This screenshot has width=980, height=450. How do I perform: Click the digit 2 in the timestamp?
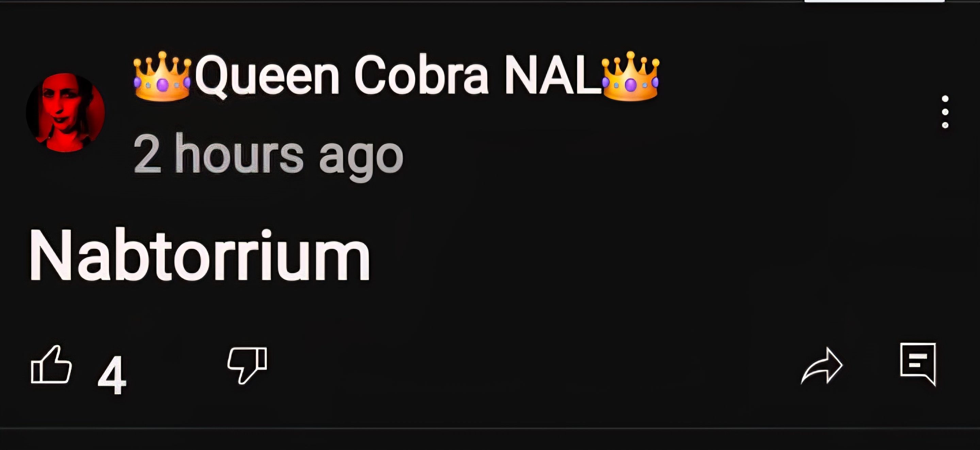(x=147, y=154)
